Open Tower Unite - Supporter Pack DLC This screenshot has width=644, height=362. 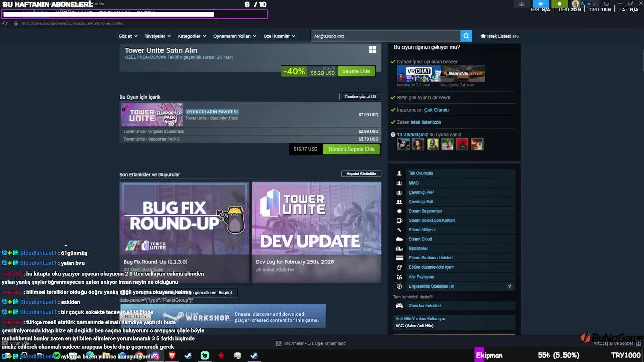pyautogui.click(x=250, y=115)
